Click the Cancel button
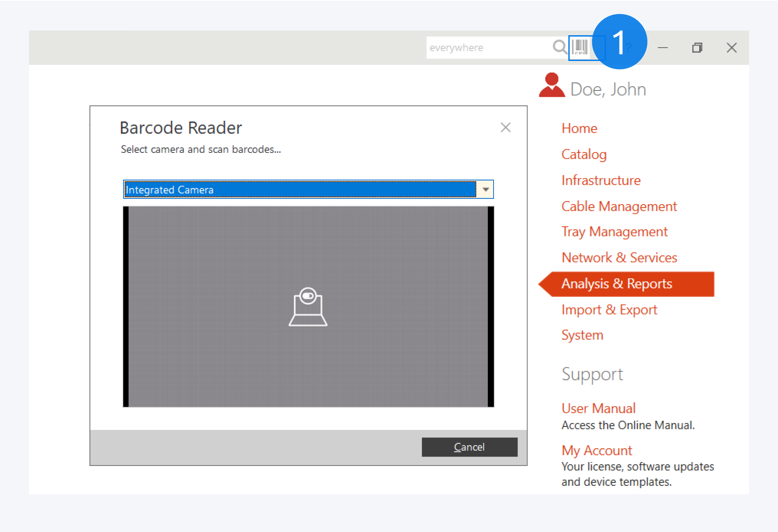The image size is (778, 532). coord(469,447)
